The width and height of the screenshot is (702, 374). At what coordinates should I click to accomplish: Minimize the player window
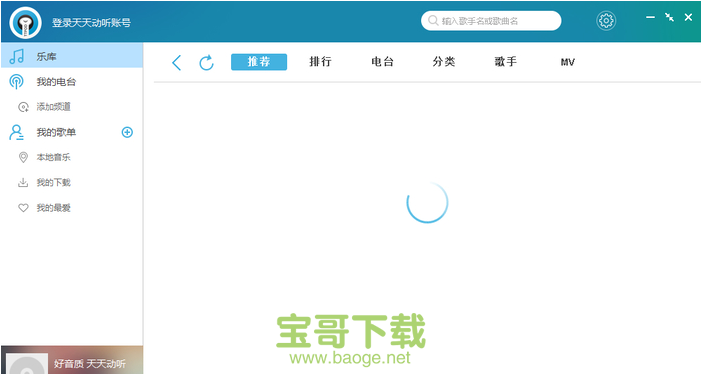click(650, 17)
